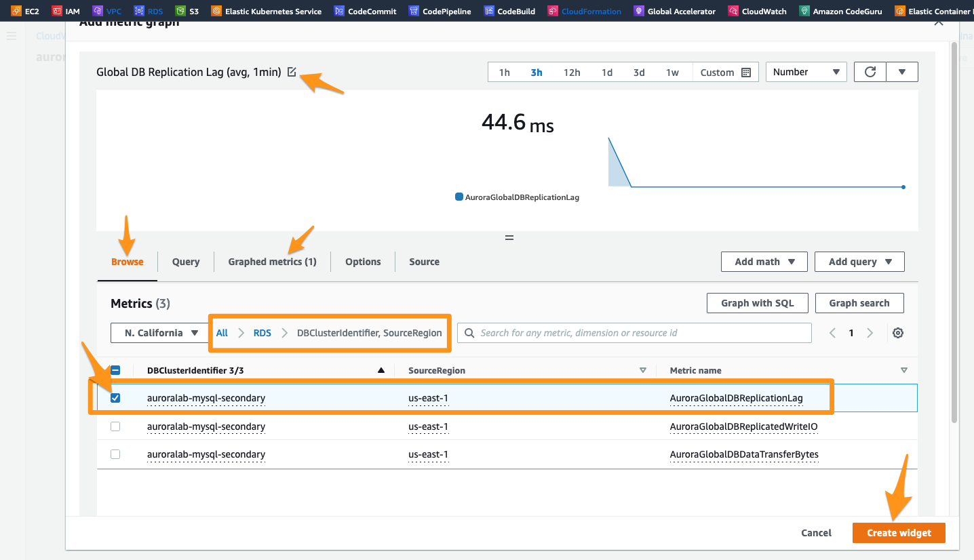This screenshot has width=974, height=560.
Task: Open metrics table settings gear
Action: (898, 333)
